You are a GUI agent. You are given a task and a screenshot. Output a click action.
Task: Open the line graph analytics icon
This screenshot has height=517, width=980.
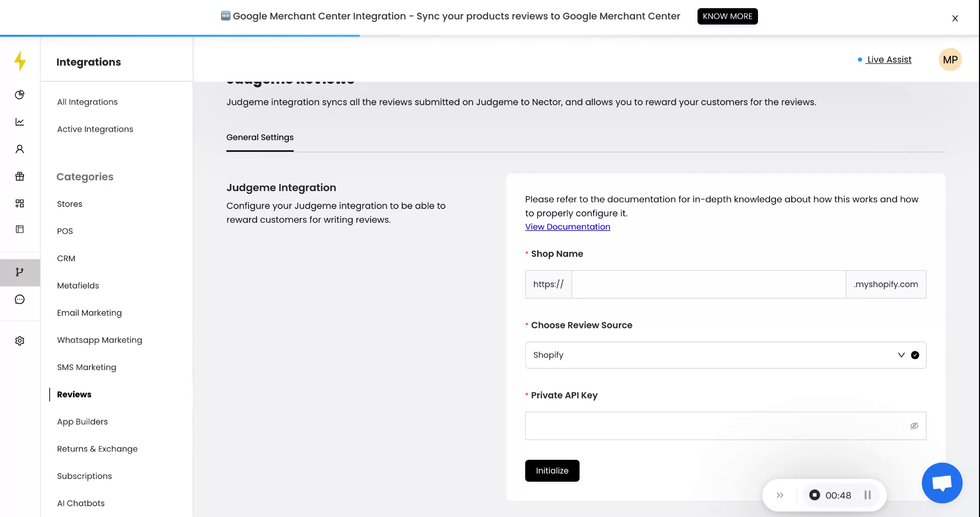[20, 122]
